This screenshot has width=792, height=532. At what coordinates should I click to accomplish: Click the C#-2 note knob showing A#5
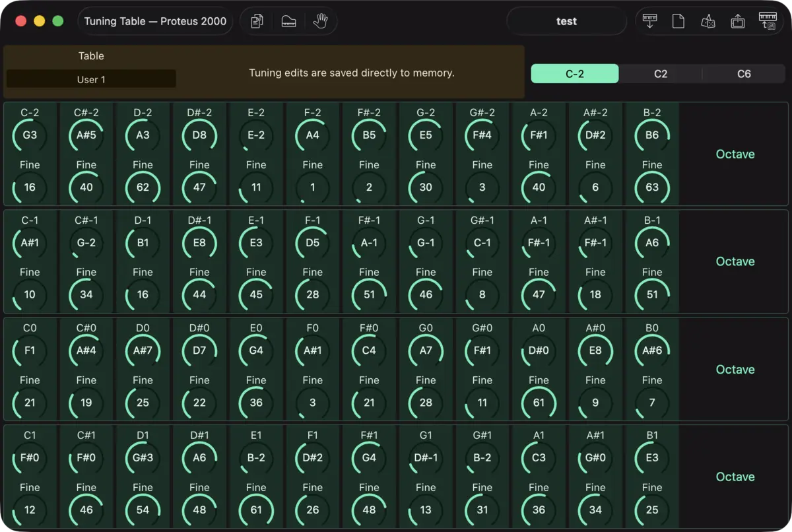click(x=86, y=135)
